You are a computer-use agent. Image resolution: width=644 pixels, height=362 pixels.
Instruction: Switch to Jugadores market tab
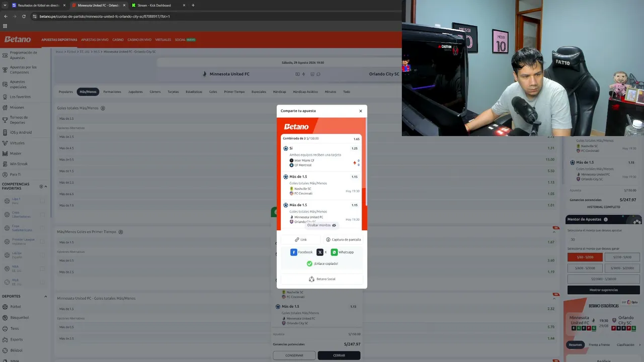pos(135,92)
